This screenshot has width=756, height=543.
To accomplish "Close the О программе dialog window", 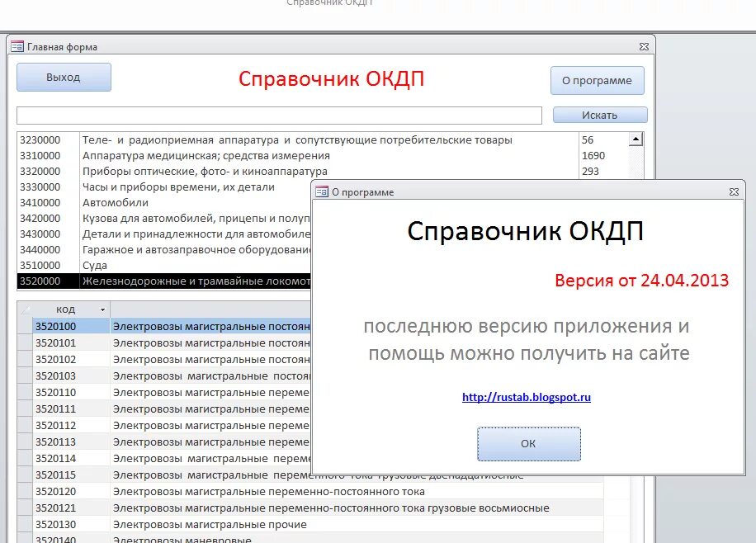I will click(734, 192).
